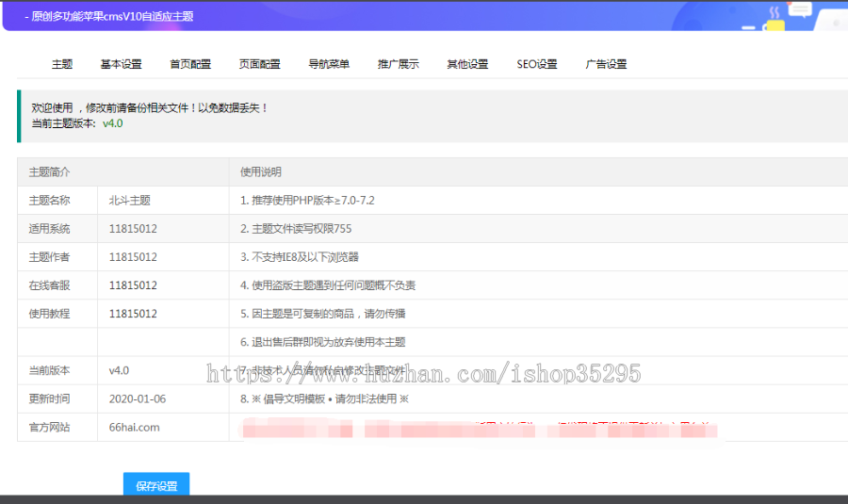Viewport: 848px width, 504px height.
Task: Click the 主题作者 value 11815012
Action: pyautogui.click(x=133, y=257)
